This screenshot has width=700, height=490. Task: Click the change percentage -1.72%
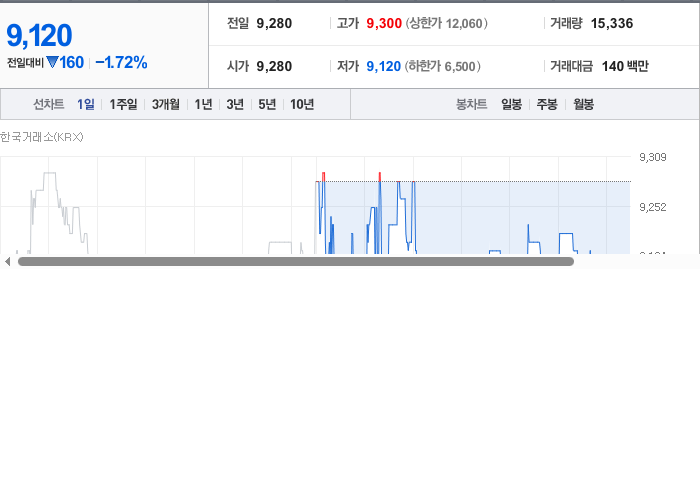(x=121, y=62)
